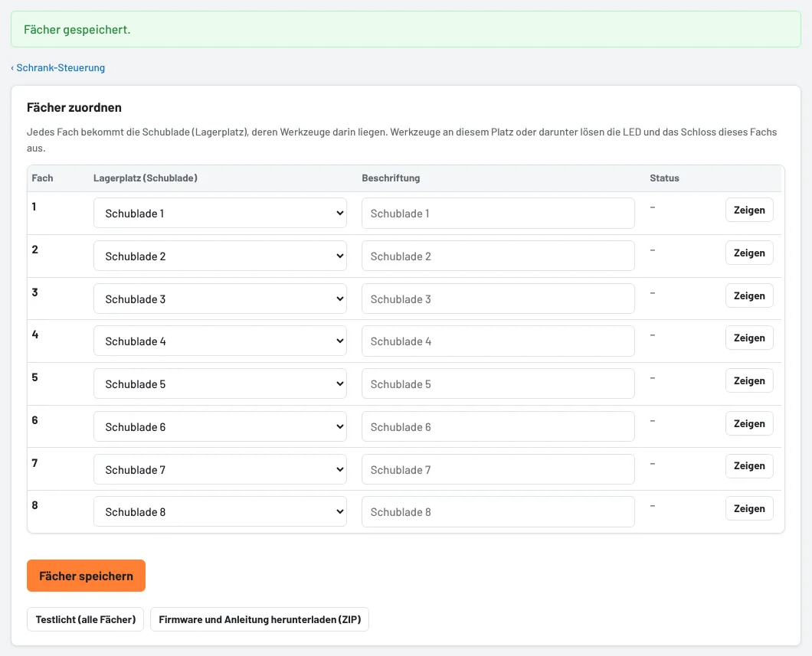This screenshot has height=656, width=812.
Task: Click the 'Fach' column header
Action: point(42,178)
